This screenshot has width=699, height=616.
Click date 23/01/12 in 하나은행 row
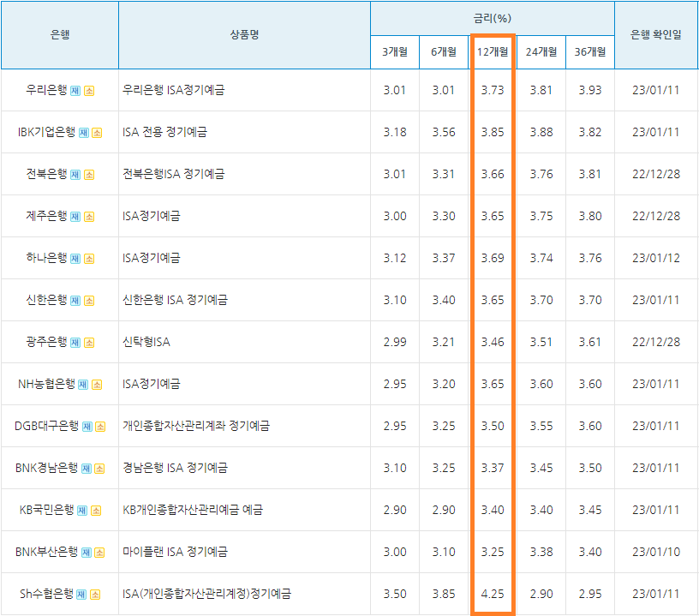tap(656, 258)
